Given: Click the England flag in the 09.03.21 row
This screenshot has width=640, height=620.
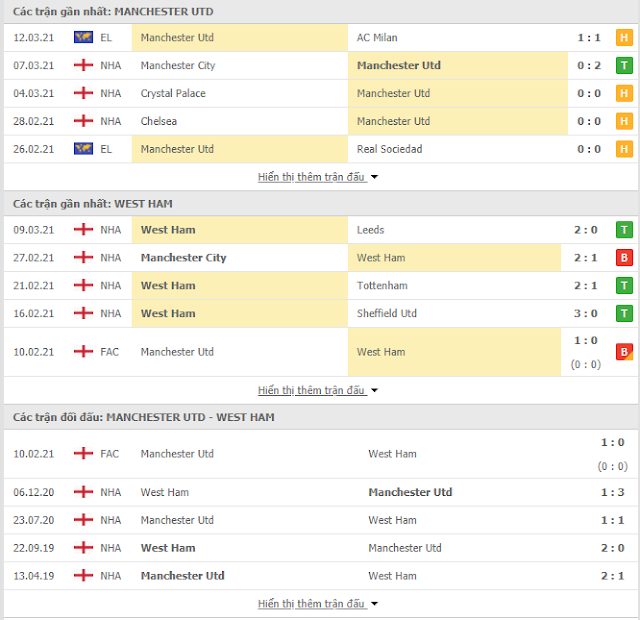Looking at the screenshot, I should coord(83,229).
